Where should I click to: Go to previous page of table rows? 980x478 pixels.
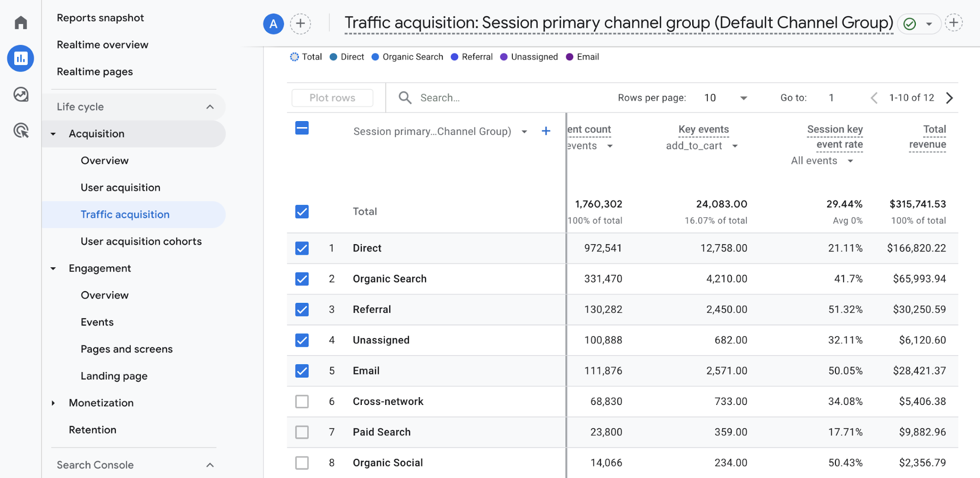[x=874, y=98]
